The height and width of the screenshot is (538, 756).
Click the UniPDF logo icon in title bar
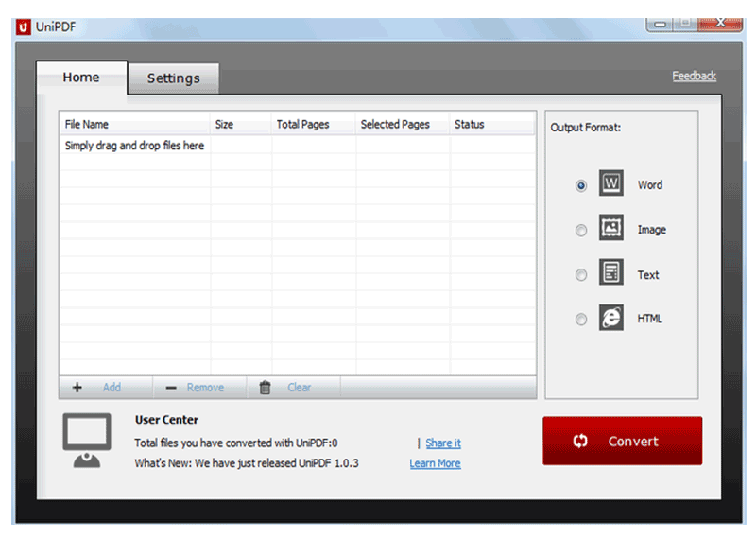(23, 27)
